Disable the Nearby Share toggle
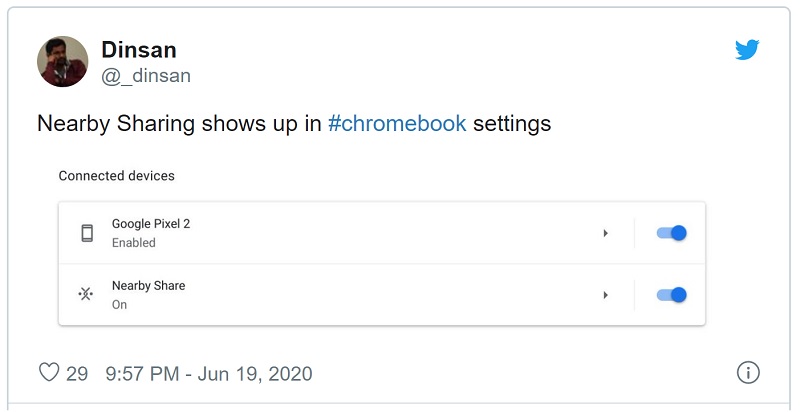The width and height of the screenshot is (800, 412). [672, 295]
